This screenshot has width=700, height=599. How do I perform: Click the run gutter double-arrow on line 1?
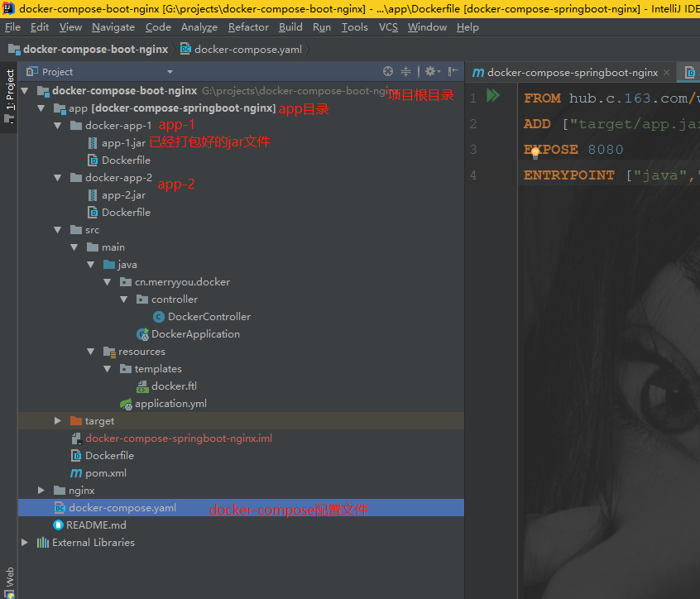click(493, 95)
